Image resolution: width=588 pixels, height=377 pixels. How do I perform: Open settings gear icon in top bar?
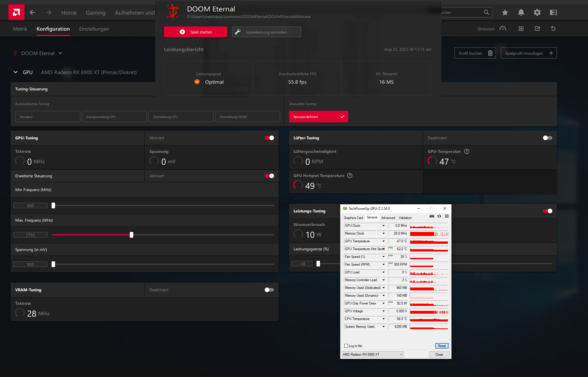click(x=537, y=12)
